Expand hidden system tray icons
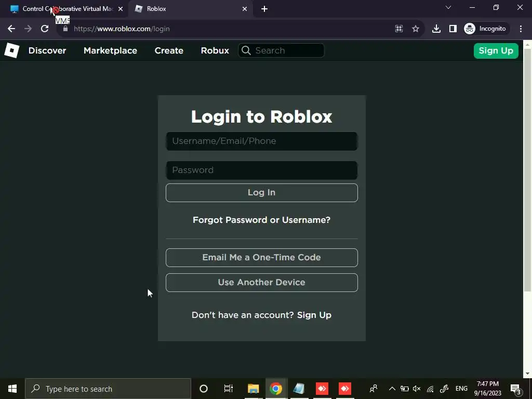 point(392,389)
